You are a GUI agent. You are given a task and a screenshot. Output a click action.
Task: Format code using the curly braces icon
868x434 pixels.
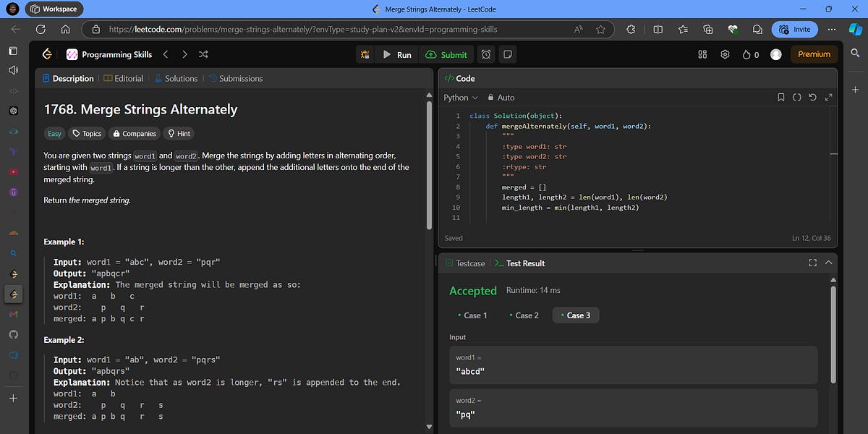[x=796, y=97]
